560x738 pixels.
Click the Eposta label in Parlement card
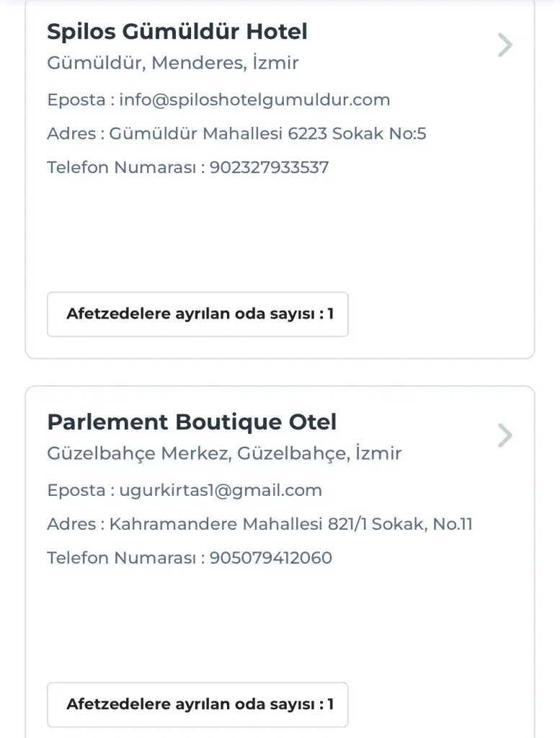76,490
